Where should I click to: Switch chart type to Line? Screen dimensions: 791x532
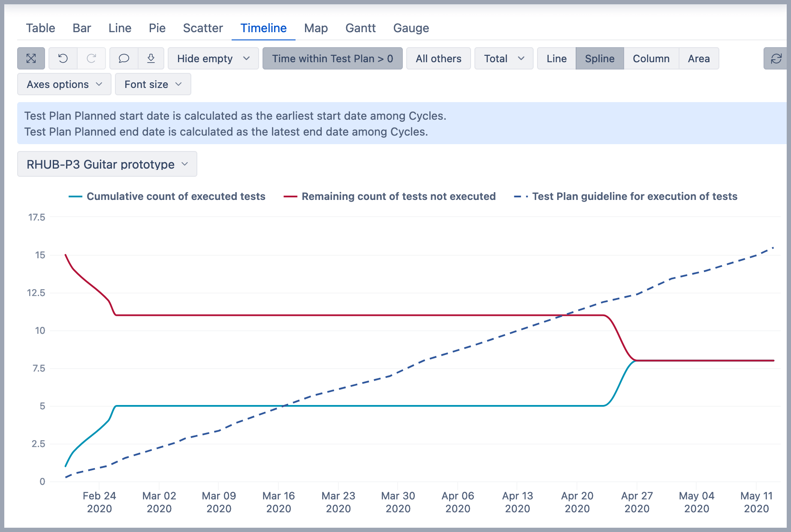click(556, 58)
